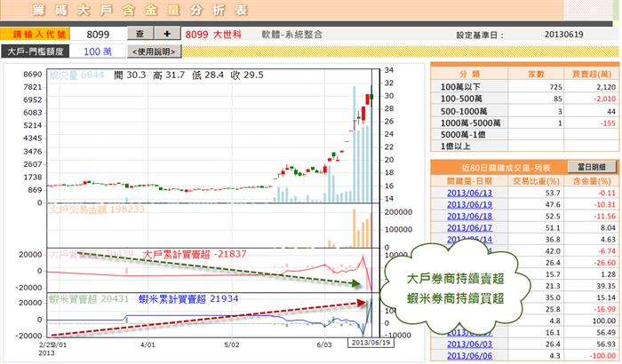Image resolution: width=622 pixels, height=364 pixels.
Task: Select the 1億以上 category row
Action: 524,146
